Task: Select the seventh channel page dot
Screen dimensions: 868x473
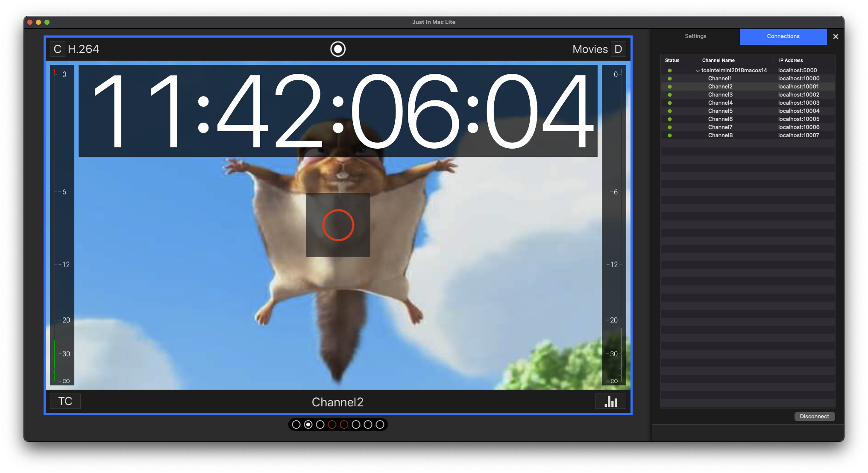Action: 368,425
